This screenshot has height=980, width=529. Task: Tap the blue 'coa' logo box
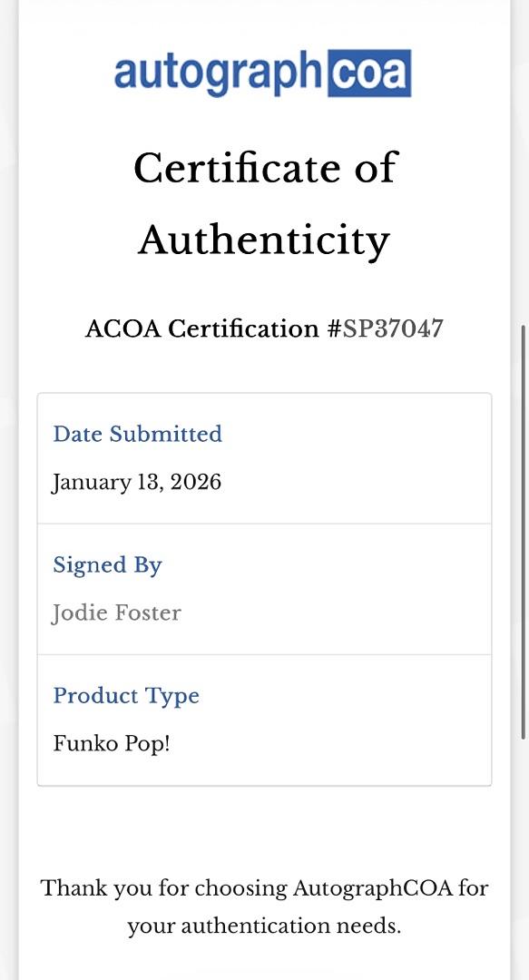[x=369, y=73]
